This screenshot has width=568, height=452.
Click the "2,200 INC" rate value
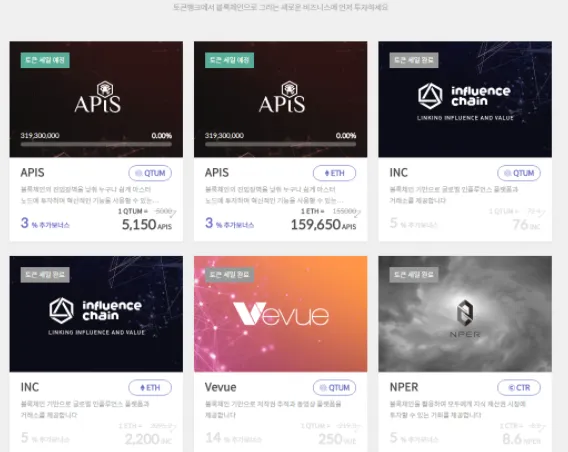149,439
